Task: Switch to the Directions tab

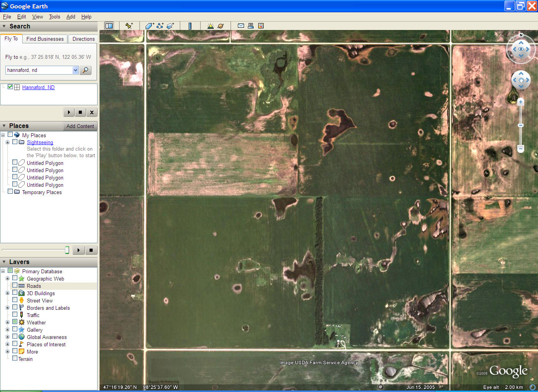Action: pos(83,39)
